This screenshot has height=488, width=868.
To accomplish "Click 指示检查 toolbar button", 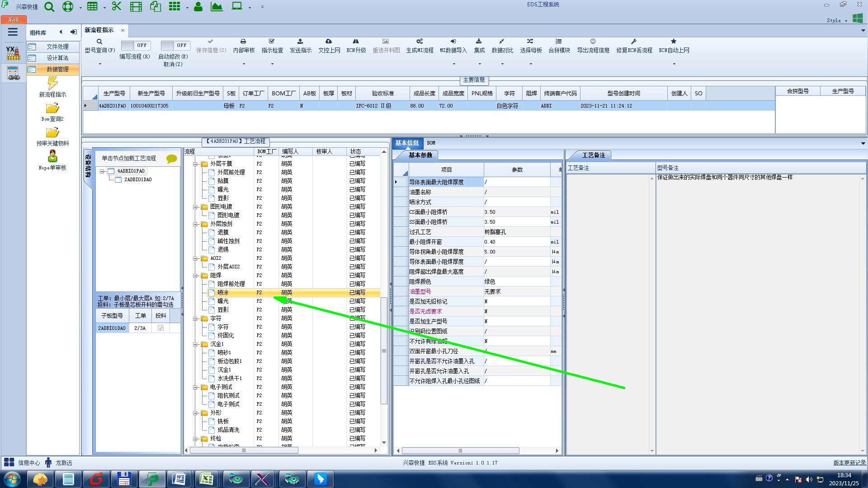I will click(x=272, y=46).
